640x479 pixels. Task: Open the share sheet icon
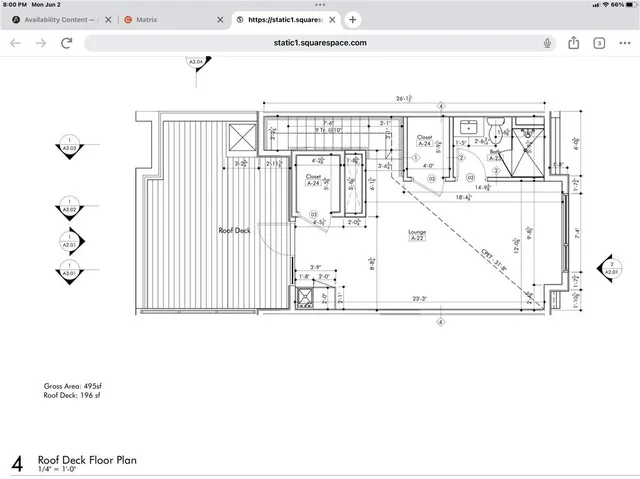pos(574,43)
